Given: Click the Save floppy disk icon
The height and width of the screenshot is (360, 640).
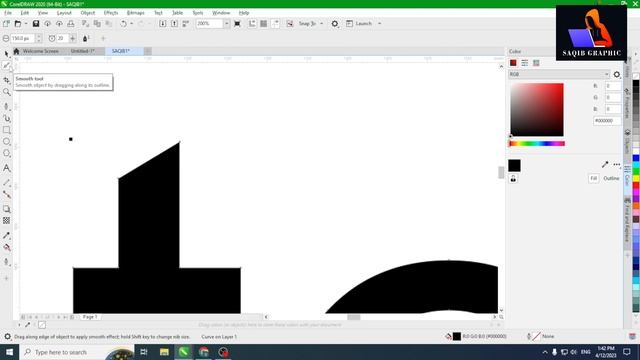Looking at the screenshot, I should click(x=36, y=24).
